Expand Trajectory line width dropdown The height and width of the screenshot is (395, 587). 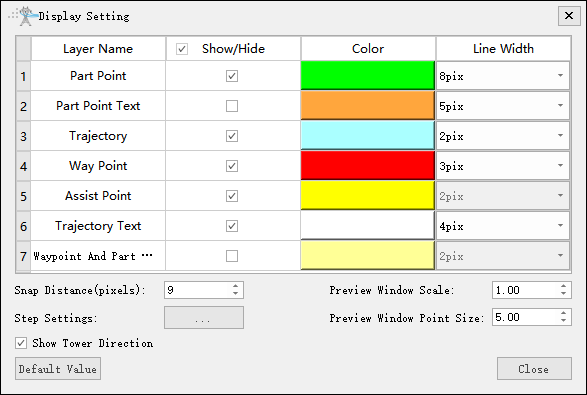(x=503, y=136)
